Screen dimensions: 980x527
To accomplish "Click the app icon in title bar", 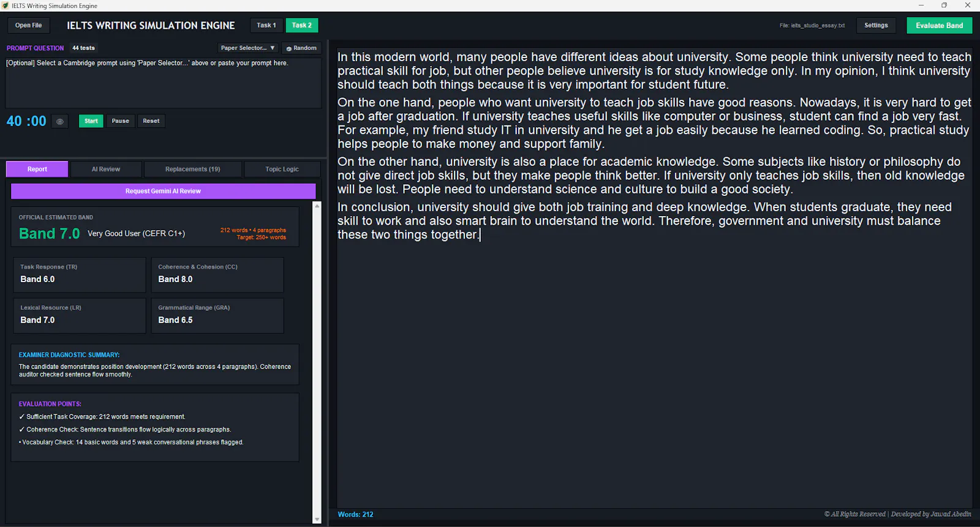I will [6, 6].
